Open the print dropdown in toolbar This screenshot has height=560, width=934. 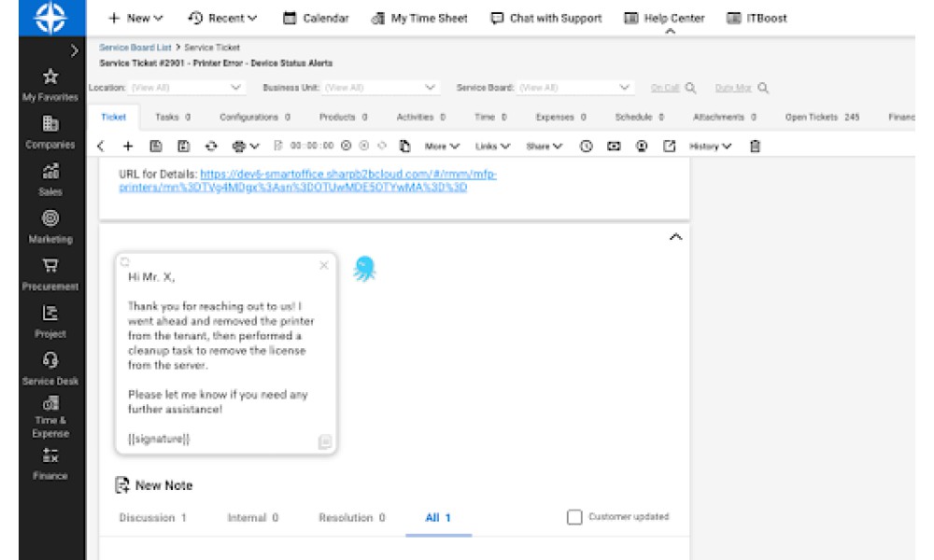click(x=246, y=146)
